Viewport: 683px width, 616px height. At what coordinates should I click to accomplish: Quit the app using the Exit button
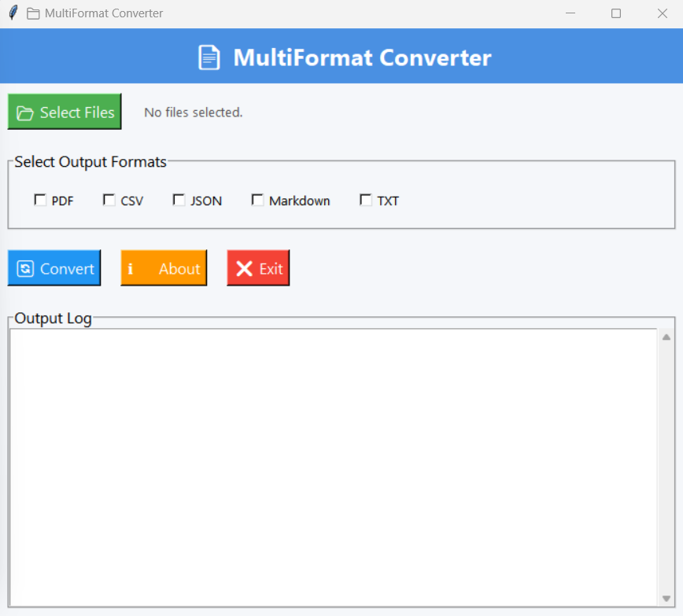[258, 267]
